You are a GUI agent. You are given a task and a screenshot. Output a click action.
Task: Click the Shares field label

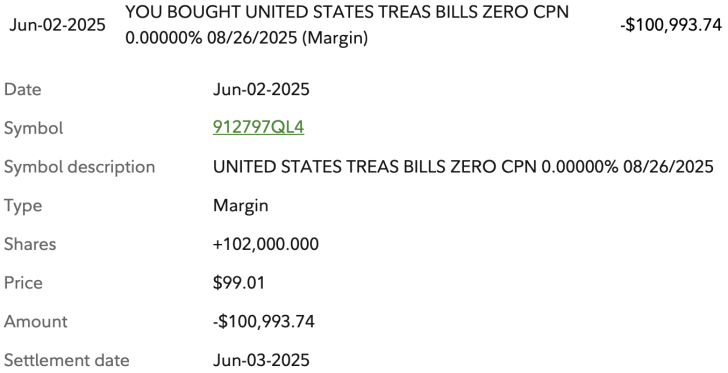(x=30, y=244)
